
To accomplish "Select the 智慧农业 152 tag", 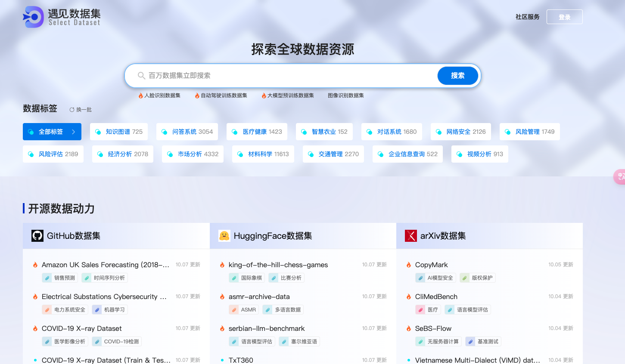I will (x=324, y=132).
